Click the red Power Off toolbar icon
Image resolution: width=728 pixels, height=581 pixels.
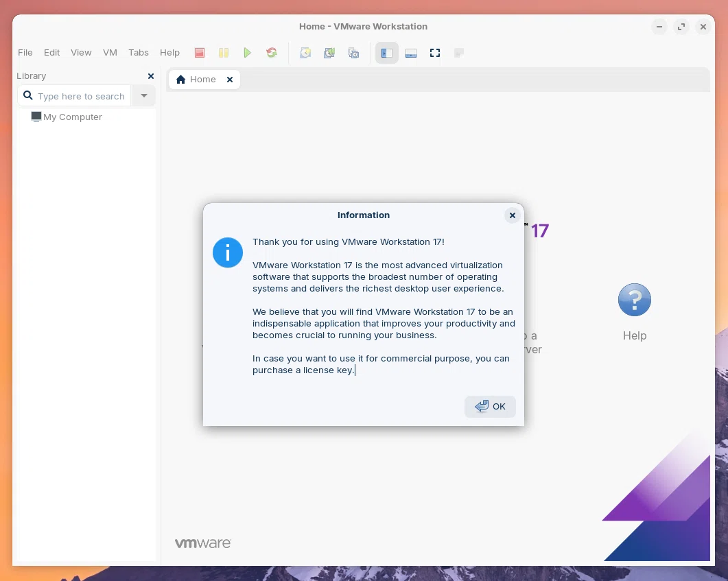coord(200,53)
